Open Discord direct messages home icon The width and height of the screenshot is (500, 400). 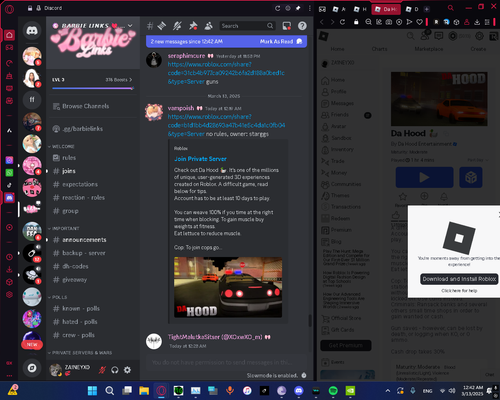[32, 31]
